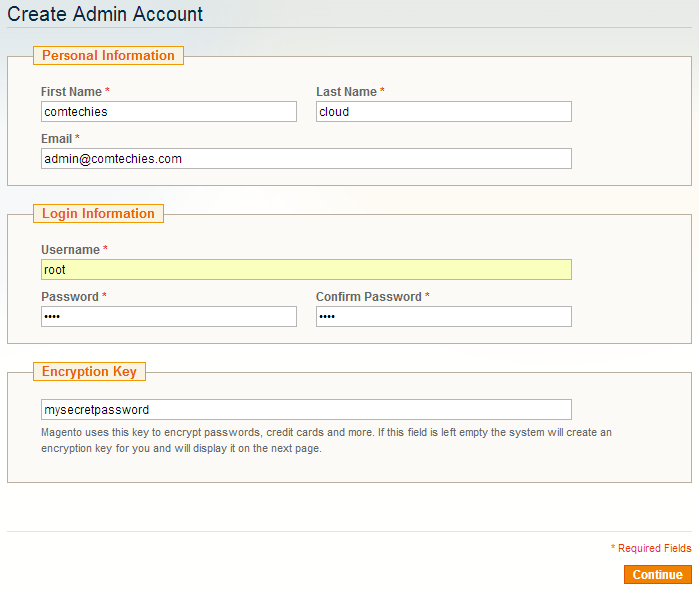This screenshot has width=699, height=589.
Task: Click the Email field label
Action: [57, 139]
